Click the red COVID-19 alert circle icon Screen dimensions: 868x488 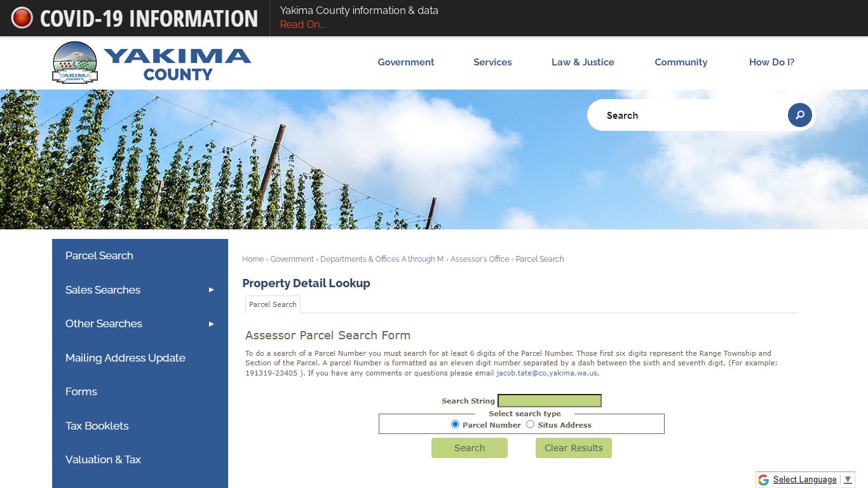point(22,18)
